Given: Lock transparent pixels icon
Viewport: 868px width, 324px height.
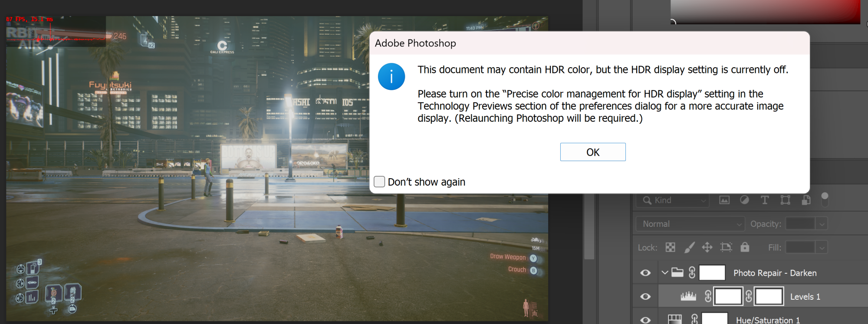Looking at the screenshot, I should tap(671, 247).
